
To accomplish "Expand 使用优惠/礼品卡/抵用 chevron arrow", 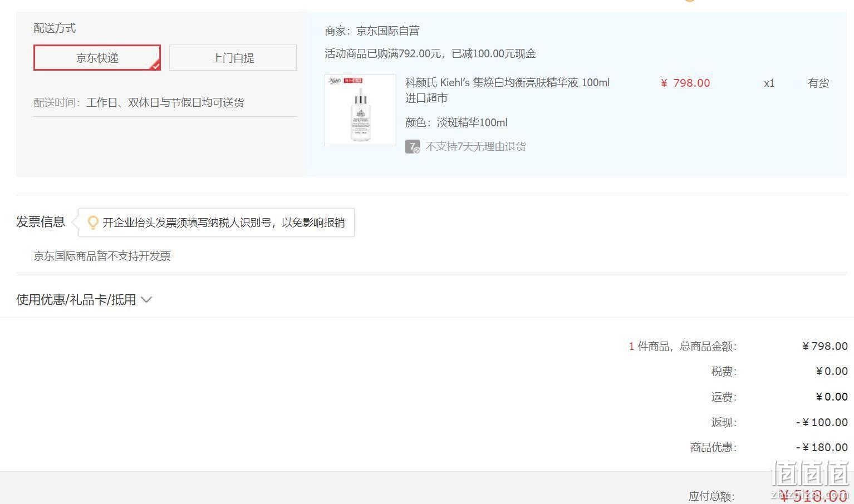I will [x=146, y=300].
